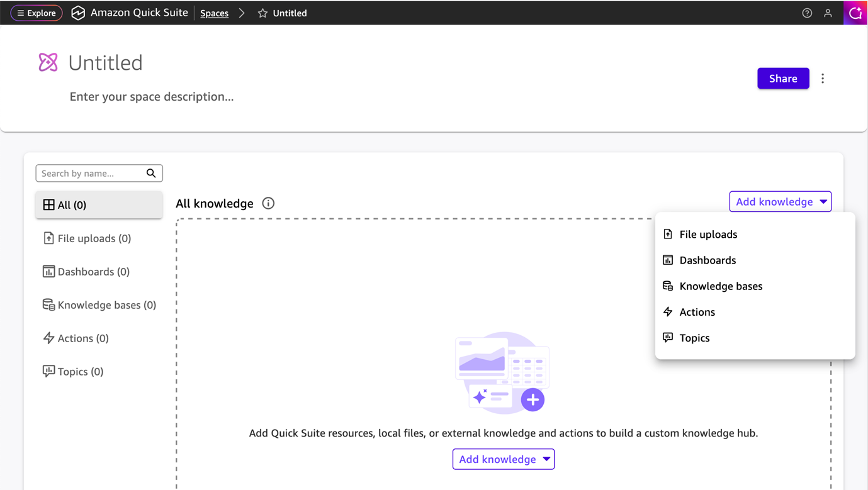Open the more options kebab menu
The height and width of the screenshot is (490, 868).
coord(823,79)
